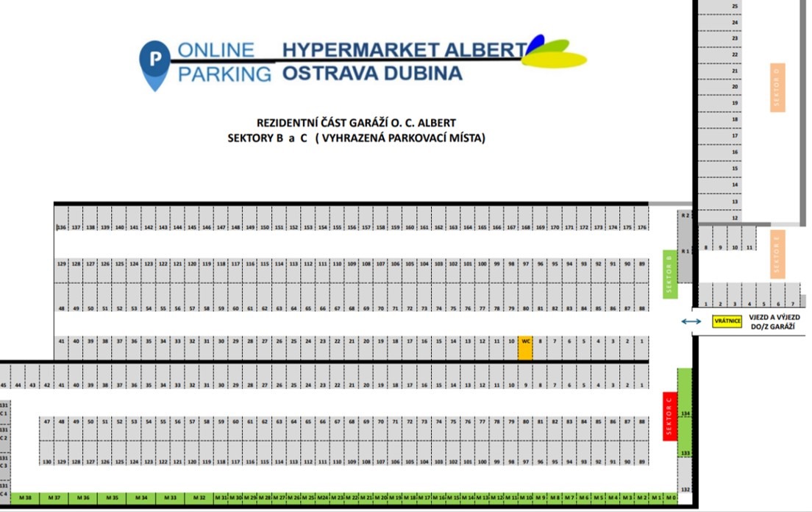Select motorcycle spot M 15
812x512 pixels.
(x=453, y=498)
